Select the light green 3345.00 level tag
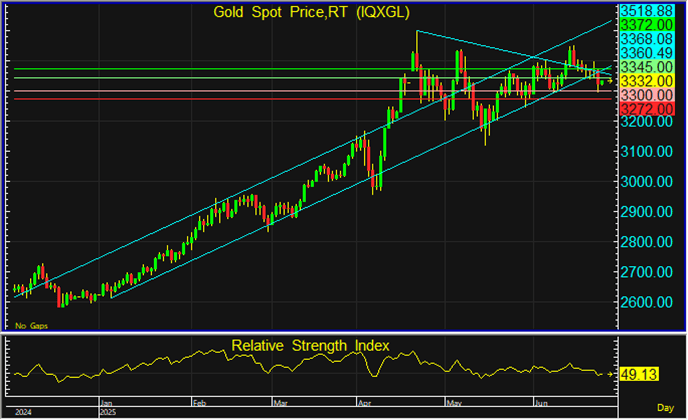 coord(645,66)
